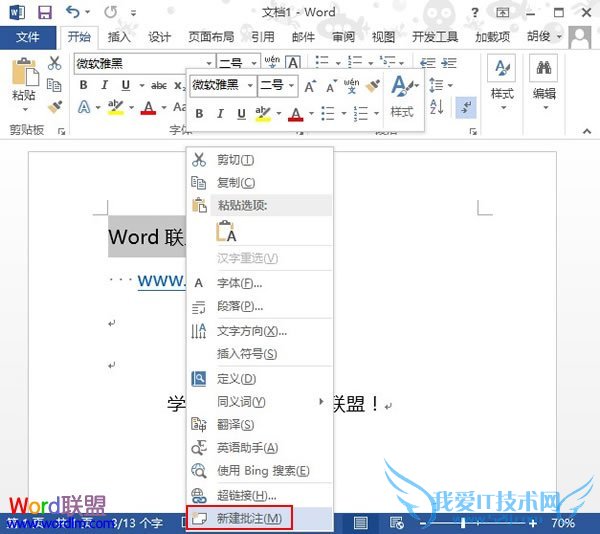Toggle Underline in the floating mini toolbar
600x534 pixels.
[x=241, y=114]
